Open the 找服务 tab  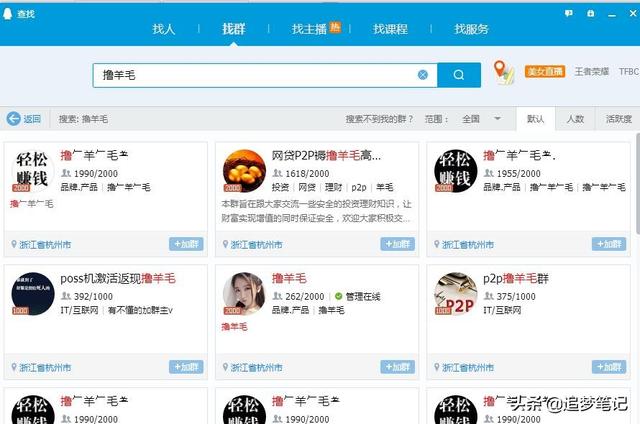point(472,29)
